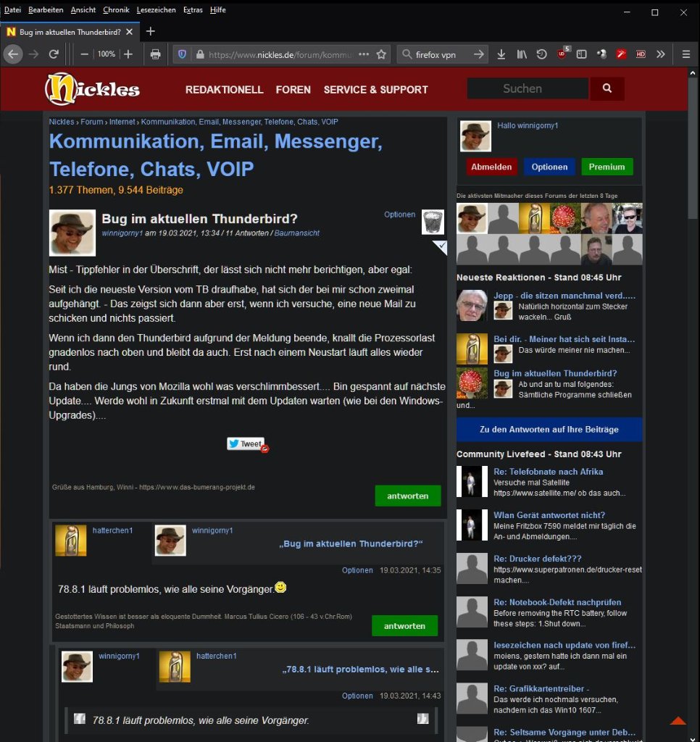Open Optionen next to the thread title
The height and width of the screenshot is (742, 700).
tap(399, 214)
